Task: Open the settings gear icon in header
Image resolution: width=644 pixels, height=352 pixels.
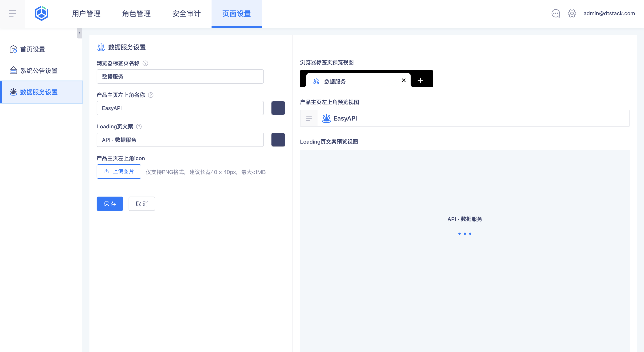Action: (572, 13)
